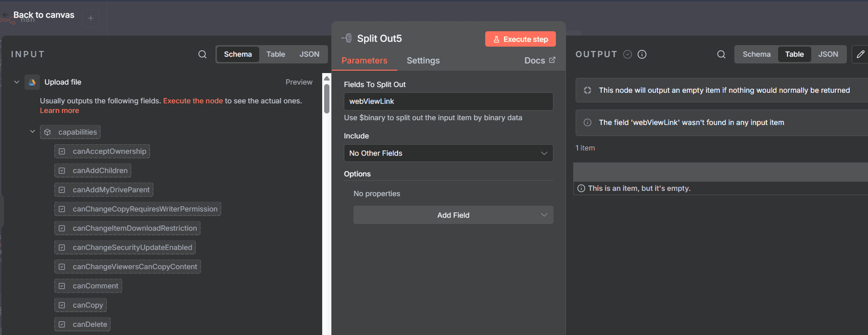
Task: Click the search icon in the INPUT panel
Action: 202,54
